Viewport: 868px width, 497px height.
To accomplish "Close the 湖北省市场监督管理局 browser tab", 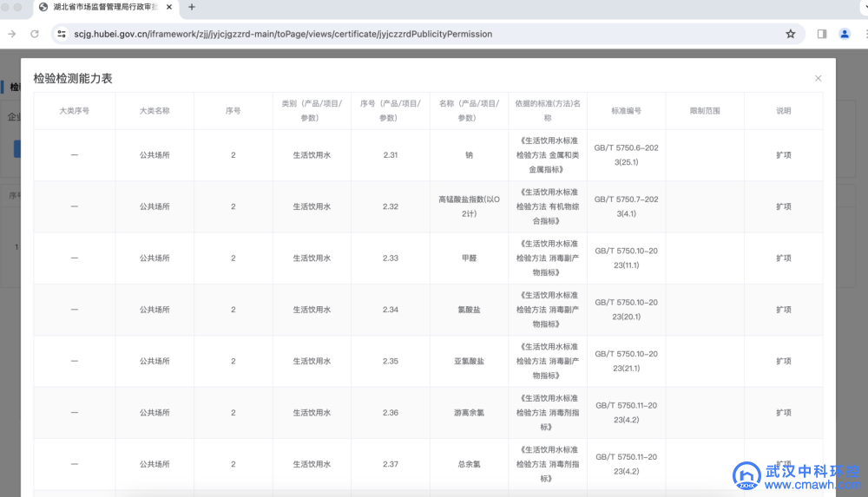I will 169,7.
